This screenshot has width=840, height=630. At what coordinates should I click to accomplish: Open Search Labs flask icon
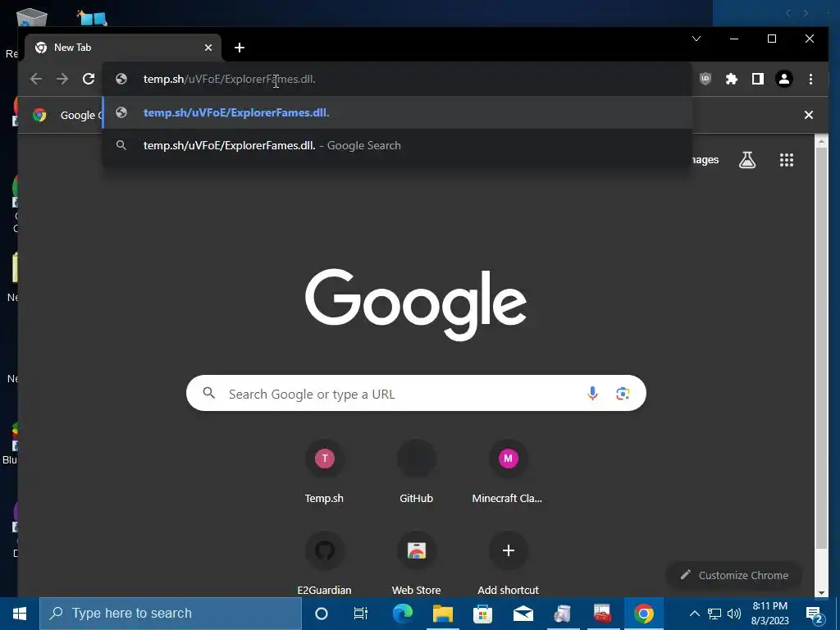tap(747, 160)
